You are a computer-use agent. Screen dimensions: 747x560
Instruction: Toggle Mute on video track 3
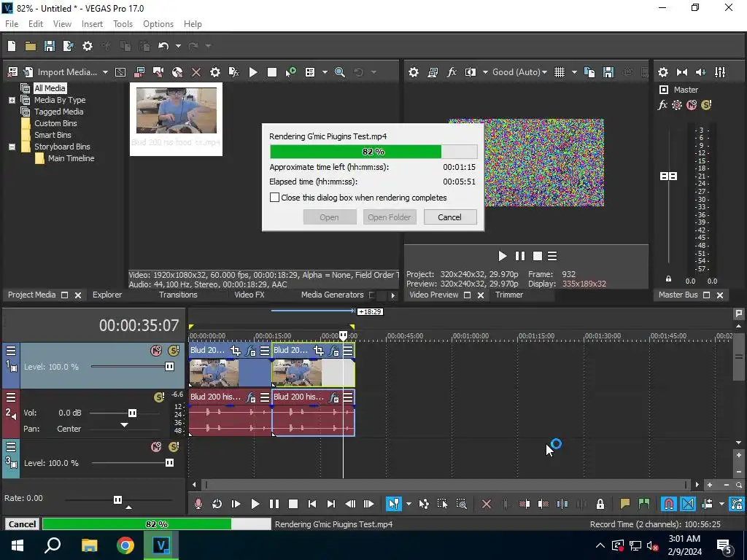(x=156, y=447)
